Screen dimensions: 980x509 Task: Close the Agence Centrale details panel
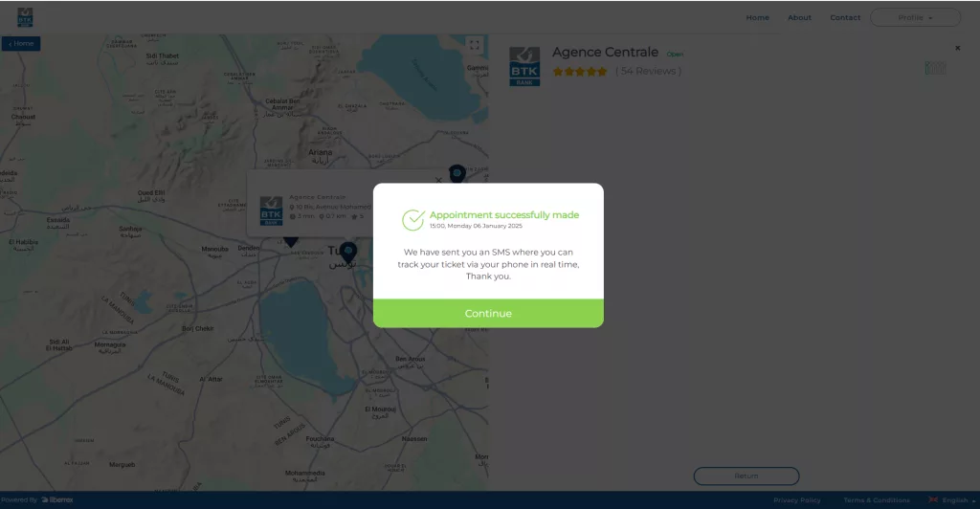[957, 48]
